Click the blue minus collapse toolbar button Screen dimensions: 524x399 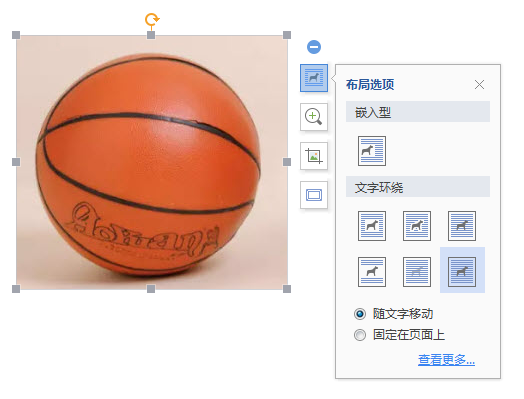click(314, 47)
